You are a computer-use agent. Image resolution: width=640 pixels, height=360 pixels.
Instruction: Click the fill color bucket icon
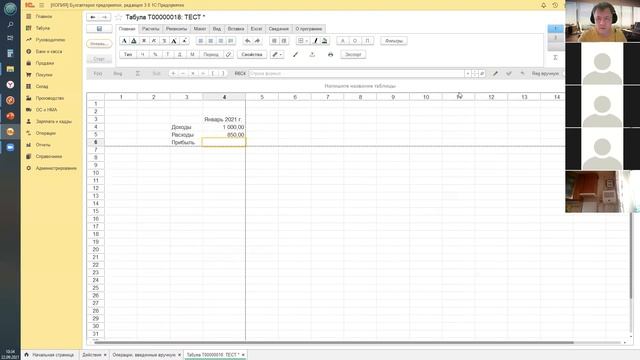(x=325, y=41)
